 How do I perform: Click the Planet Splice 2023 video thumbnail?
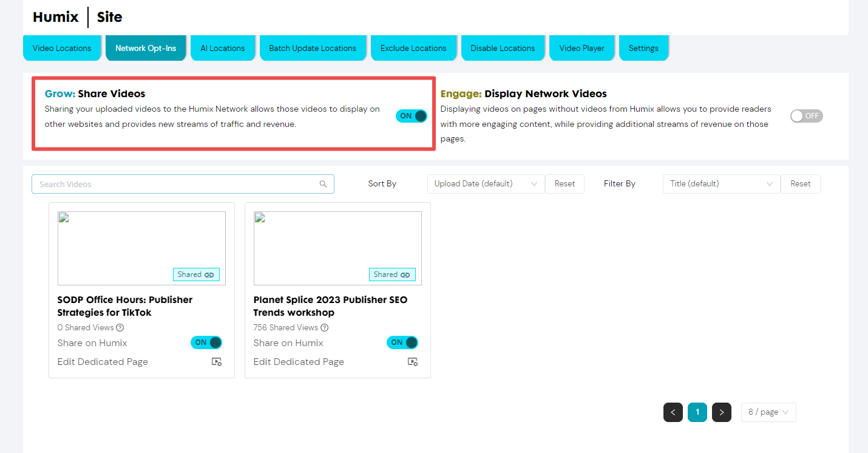coord(337,248)
